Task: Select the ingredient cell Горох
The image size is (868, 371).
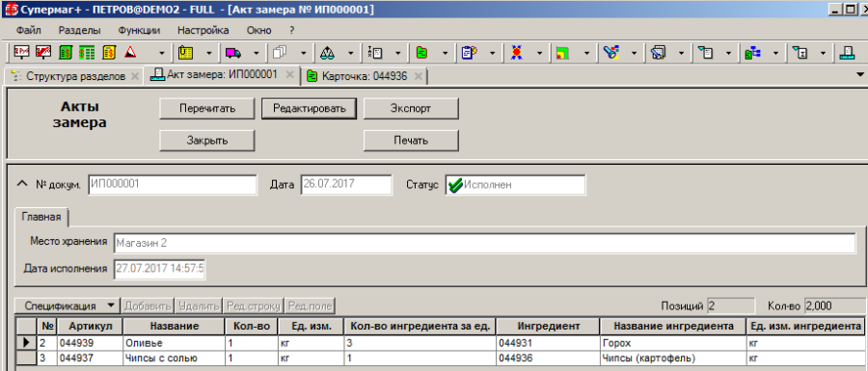Action: pyautogui.click(x=672, y=343)
